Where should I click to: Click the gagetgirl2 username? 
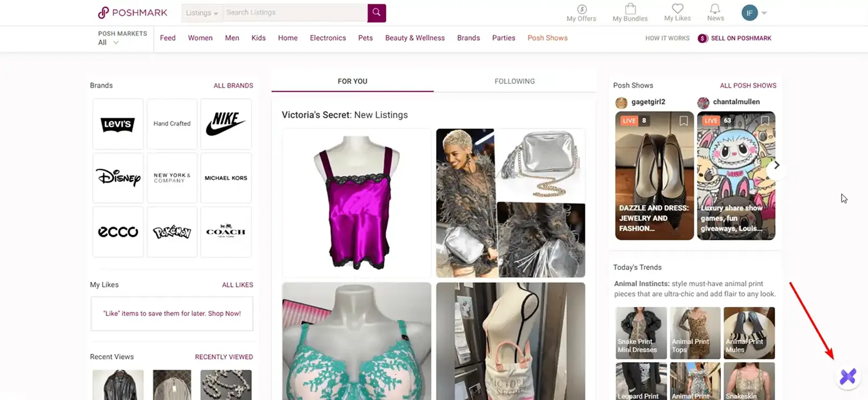pos(648,102)
